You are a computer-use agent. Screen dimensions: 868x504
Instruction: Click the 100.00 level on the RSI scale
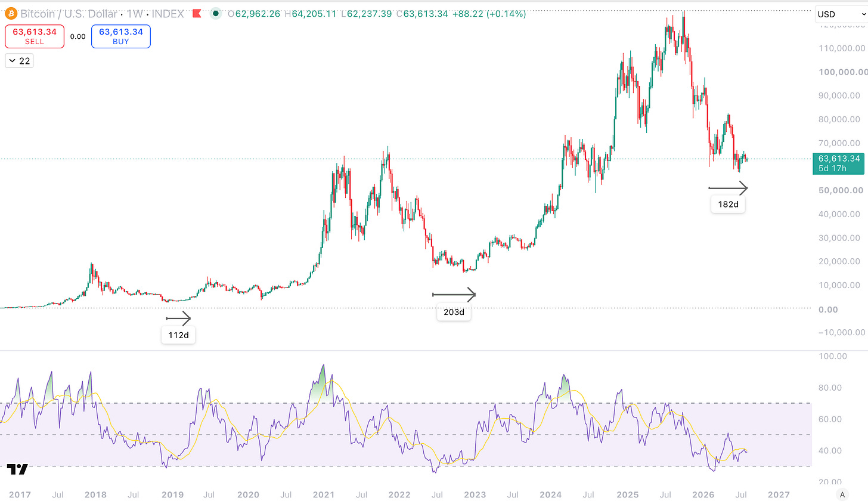click(833, 356)
